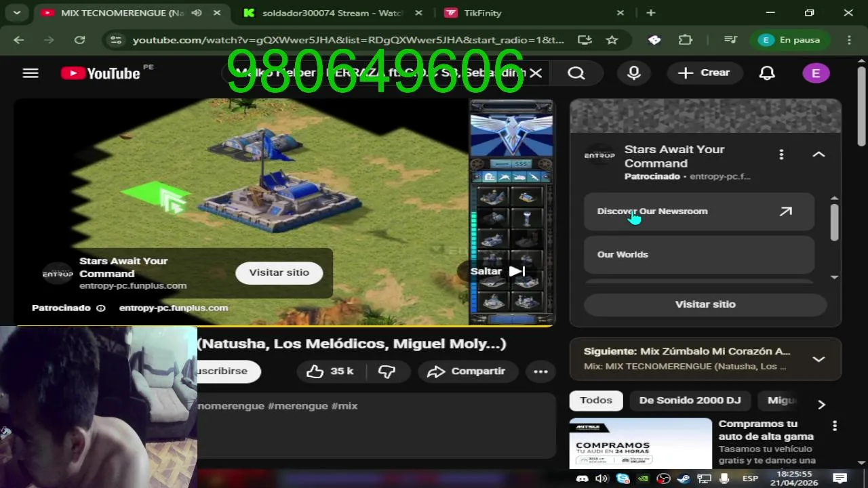This screenshot has width=868, height=488.
Task: Collapse the Stars Await Your Command panel
Action: click(x=818, y=155)
